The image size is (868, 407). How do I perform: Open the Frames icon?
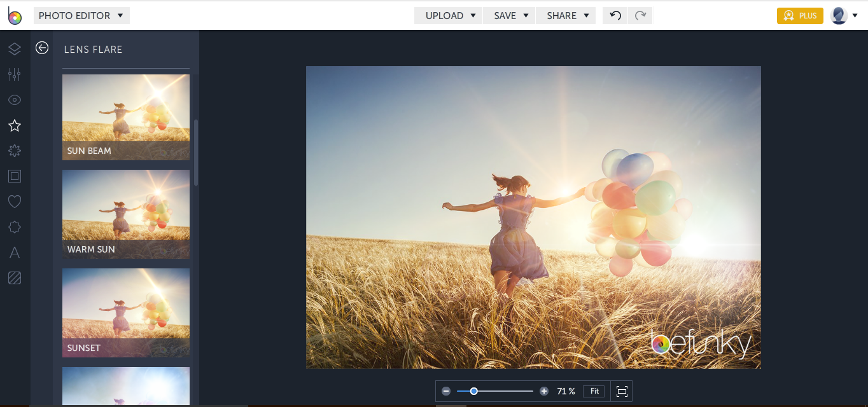coord(15,176)
